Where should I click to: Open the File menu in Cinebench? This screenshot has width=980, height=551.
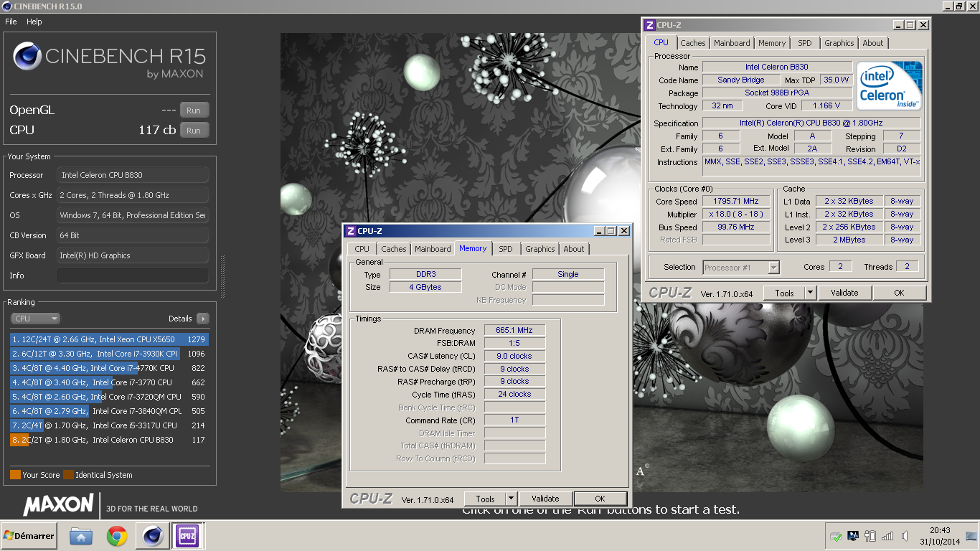point(11,22)
